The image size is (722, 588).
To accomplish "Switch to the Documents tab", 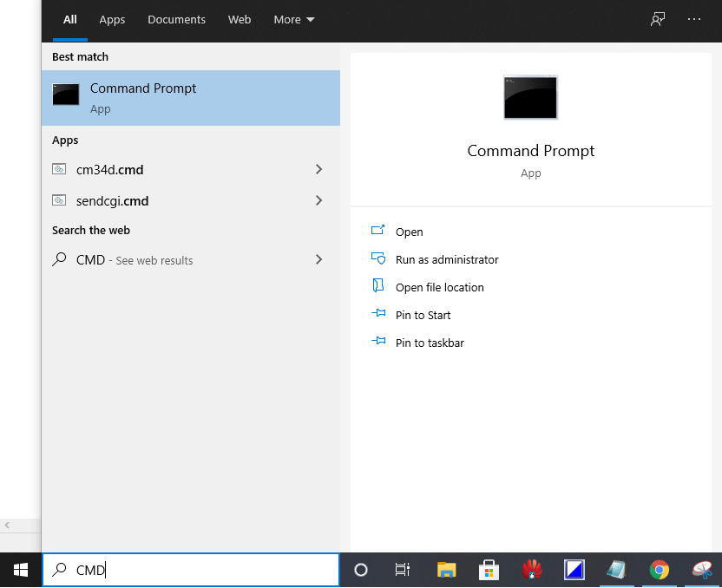I will (x=176, y=20).
